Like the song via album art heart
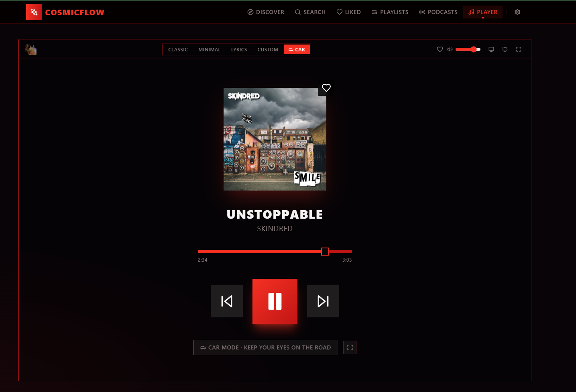The height and width of the screenshot is (392, 576). pyautogui.click(x=326, y=88)
